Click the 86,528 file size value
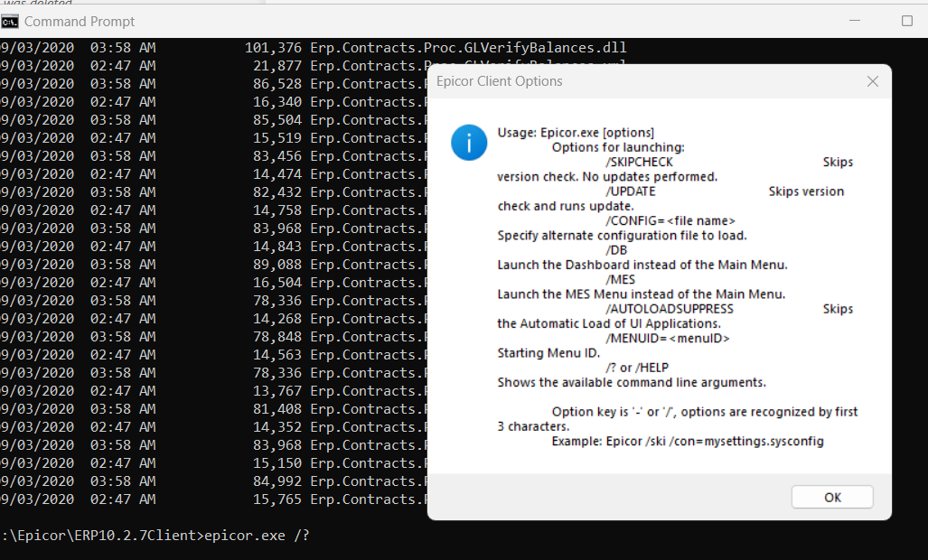928x560 pixels. click(277, 84)
